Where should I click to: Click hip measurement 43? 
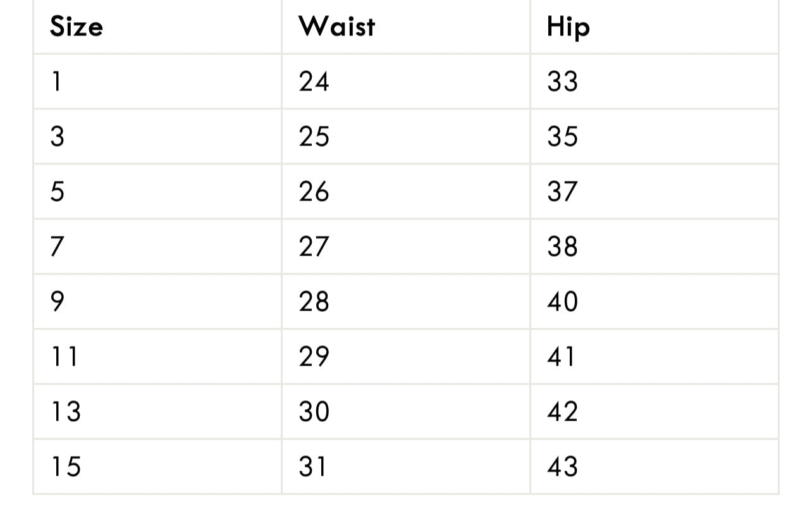point(563,466)
